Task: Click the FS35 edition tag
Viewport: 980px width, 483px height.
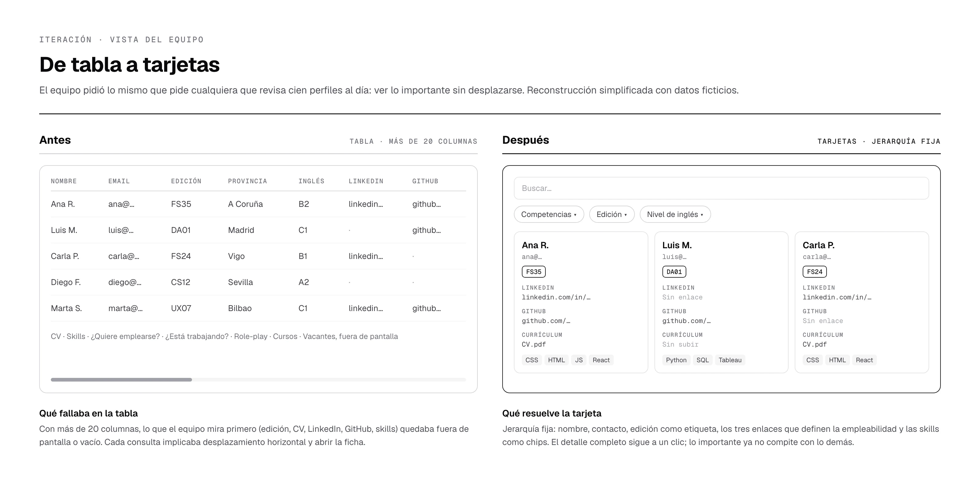Action: coord(534,272)
